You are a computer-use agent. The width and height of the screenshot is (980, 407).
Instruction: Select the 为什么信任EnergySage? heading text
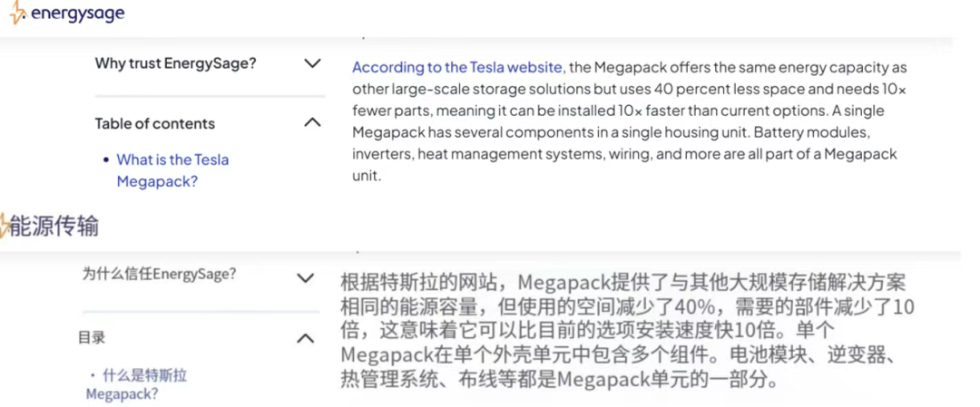[x=160, y=274]
